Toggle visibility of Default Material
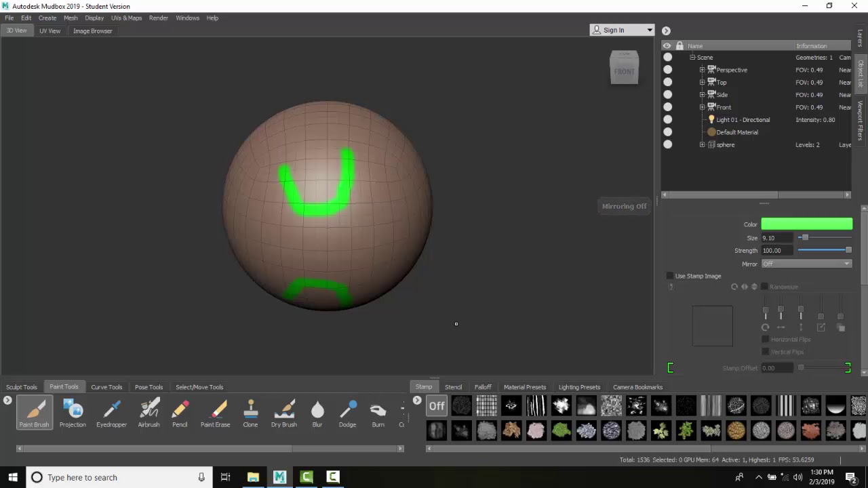This screenshot has width=868, height=488. click(x=668, y=132)
